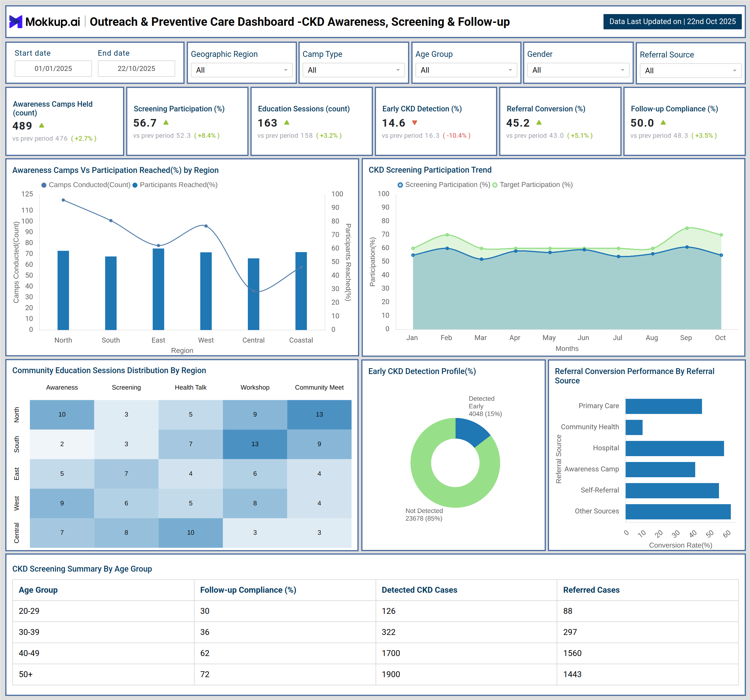Click End date field 22/10/2025
Viewport: 750px width, 700px height.
pyautogui.click(x=136, y=69)
